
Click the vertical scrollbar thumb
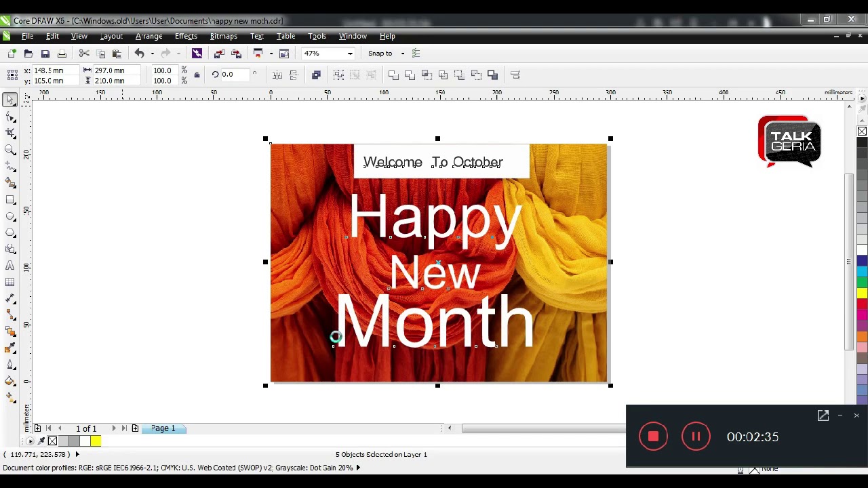(848, 262)
